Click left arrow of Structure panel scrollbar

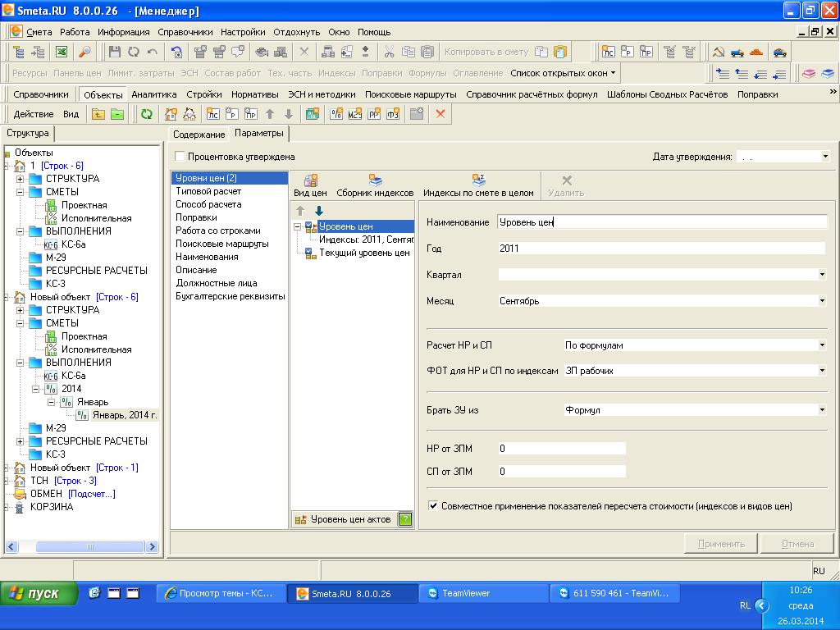(x=11, y=546)
